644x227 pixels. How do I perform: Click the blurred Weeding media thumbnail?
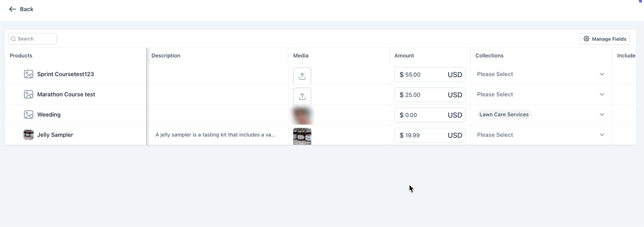click(302, 115)
